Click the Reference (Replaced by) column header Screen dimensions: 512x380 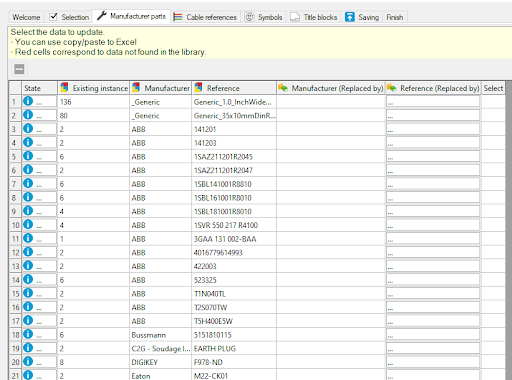tap(433, 88)
